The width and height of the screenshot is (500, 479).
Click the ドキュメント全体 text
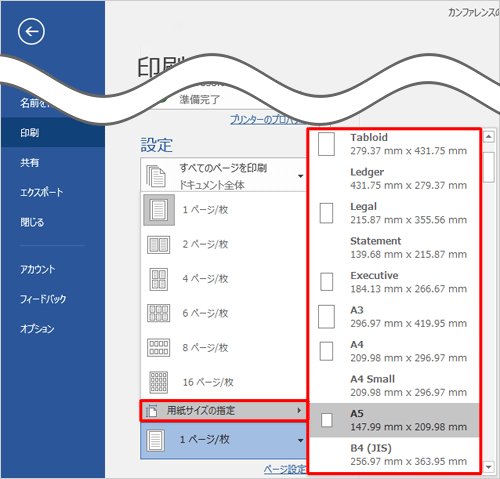(212, 185)
